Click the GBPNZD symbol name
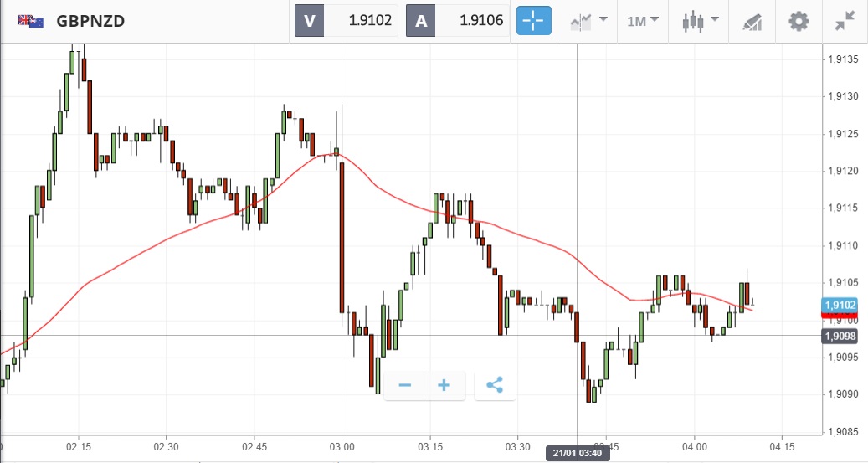Image resolution: width=868 pixels, height=463 pixels. pos(90,21)
